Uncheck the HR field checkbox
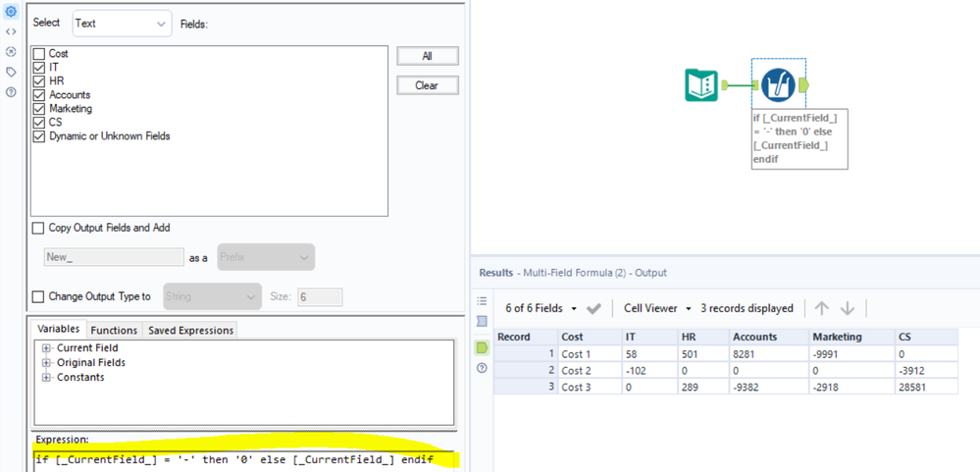 pos(39,81)
